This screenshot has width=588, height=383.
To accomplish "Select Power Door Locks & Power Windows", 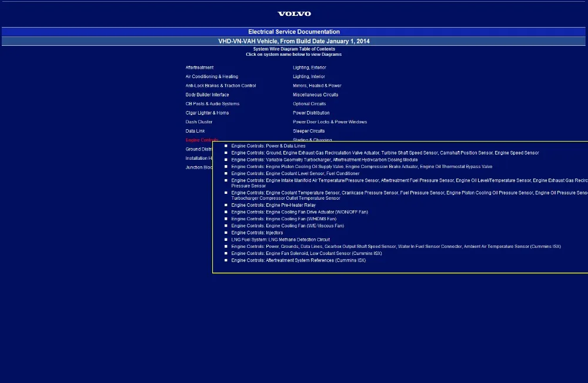I will 330,122.
